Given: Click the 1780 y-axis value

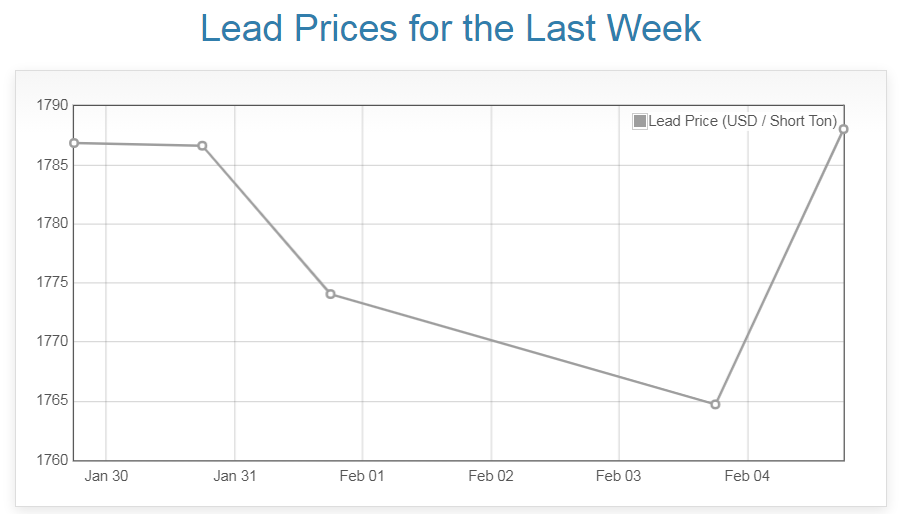Looking at the screenshot, I should click(52, 223).
